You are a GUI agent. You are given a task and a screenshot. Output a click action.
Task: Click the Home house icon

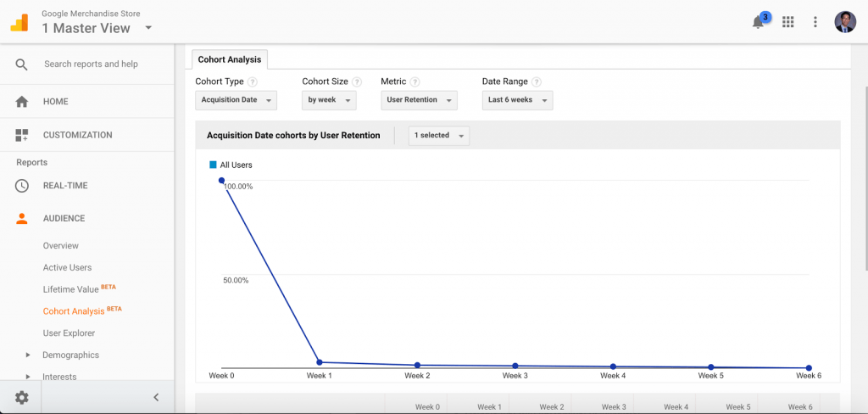21,102
